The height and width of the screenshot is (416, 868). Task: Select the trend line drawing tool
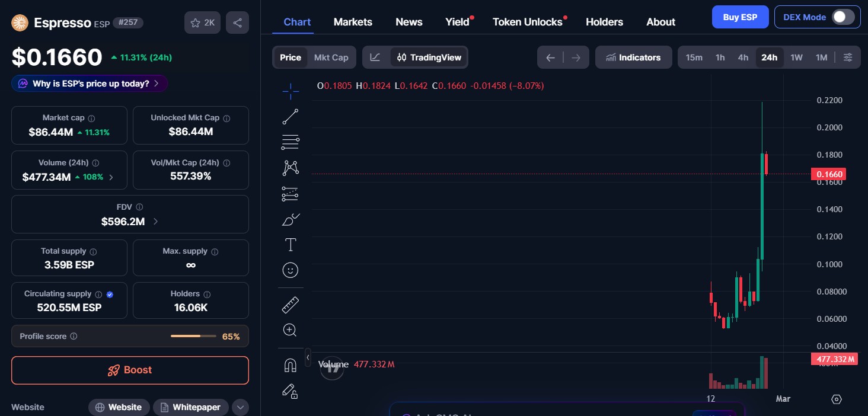pyautogui.click(x=290, y=116)
